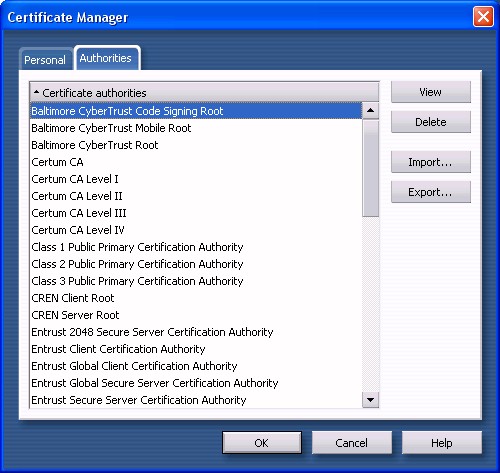Select the Authorities tab

[x=106, y=58]
